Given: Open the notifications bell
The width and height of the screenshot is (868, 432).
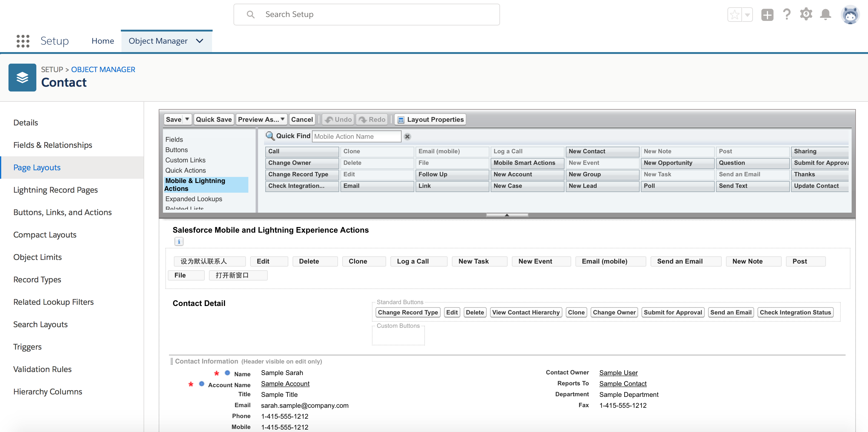Looking at the screenshot, I should (x=826, y=15).
